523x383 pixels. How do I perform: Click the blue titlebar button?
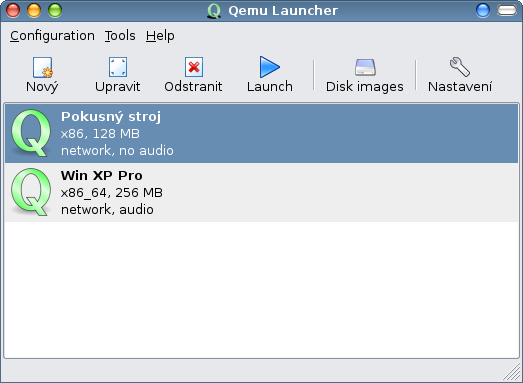pos(483,10)
